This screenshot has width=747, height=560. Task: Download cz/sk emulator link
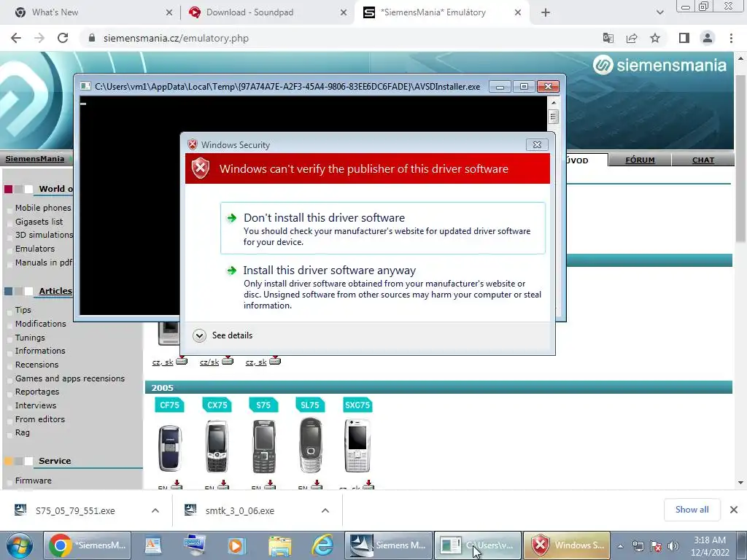[x=209, y=362]
